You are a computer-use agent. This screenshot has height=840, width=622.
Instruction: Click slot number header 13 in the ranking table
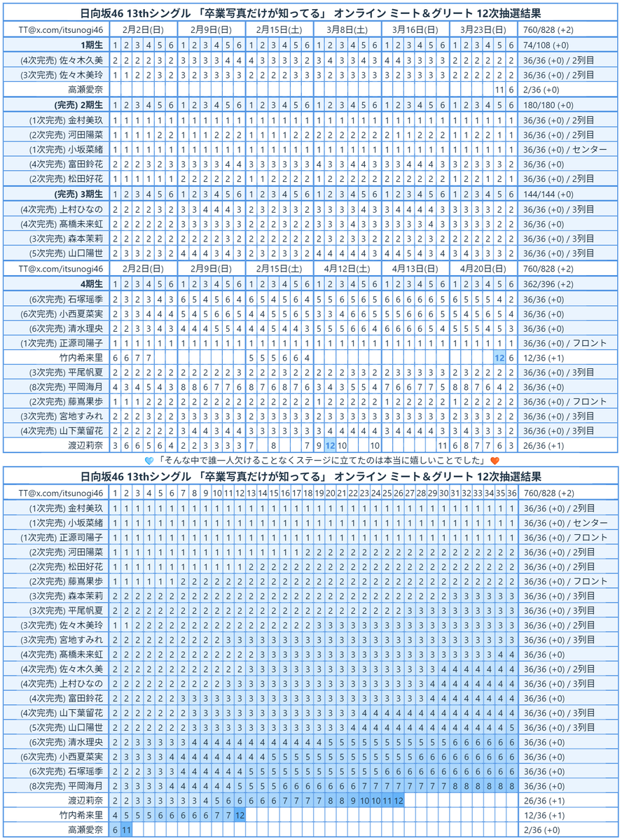point(251,492)
